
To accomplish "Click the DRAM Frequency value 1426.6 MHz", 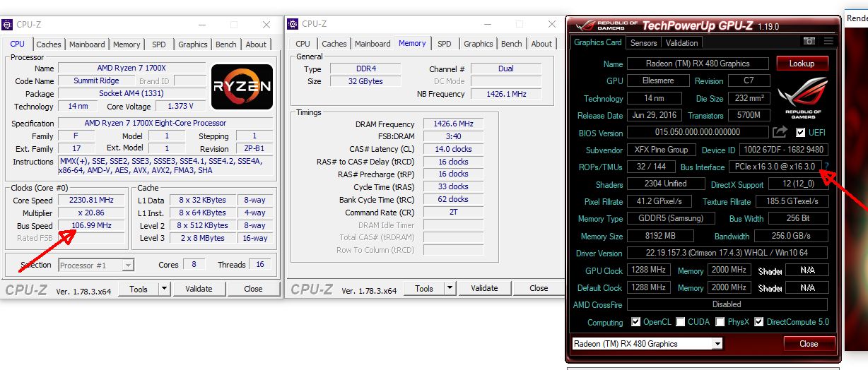I will point(453,124).
